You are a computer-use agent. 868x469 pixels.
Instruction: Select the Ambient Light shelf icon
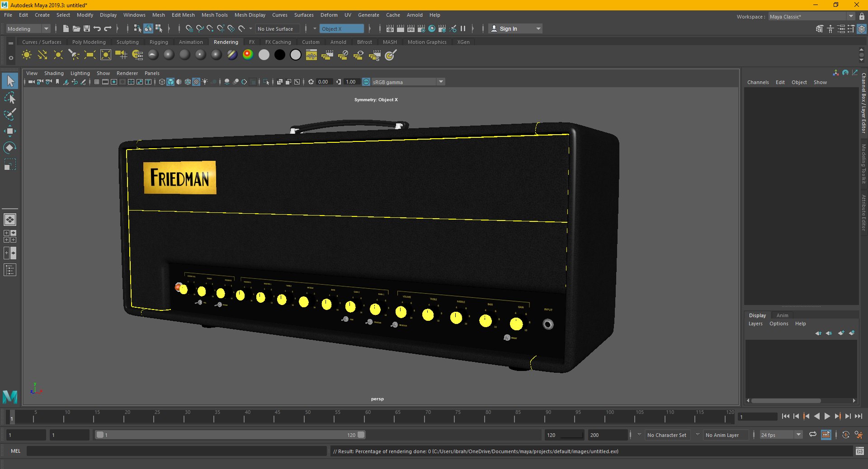coord(27,55)
